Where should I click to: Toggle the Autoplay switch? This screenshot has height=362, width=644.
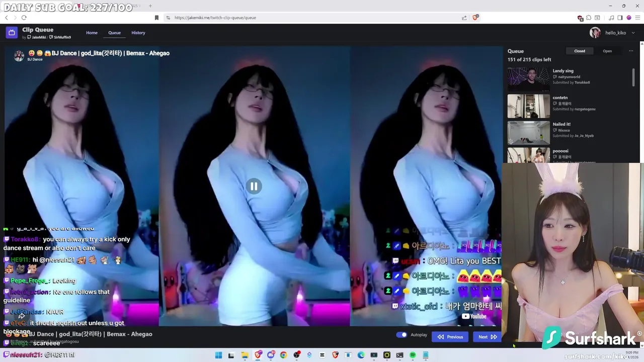(x=401, y=335)
